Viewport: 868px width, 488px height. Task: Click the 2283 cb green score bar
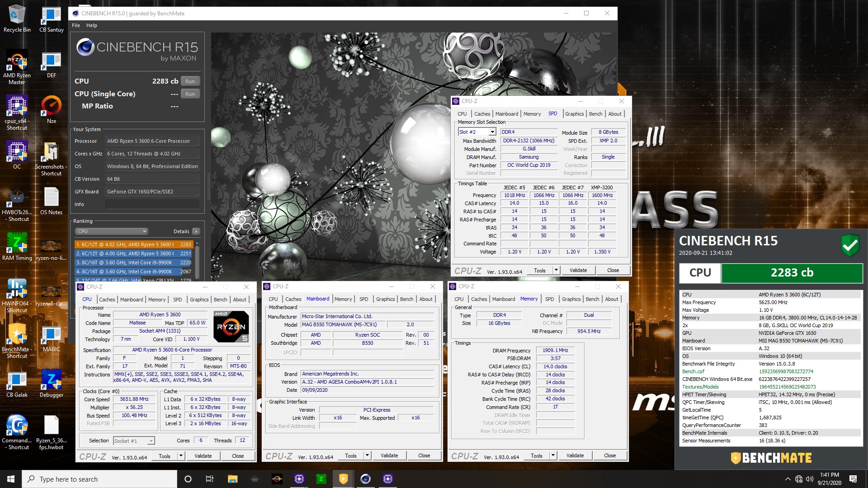pos(792,273)
